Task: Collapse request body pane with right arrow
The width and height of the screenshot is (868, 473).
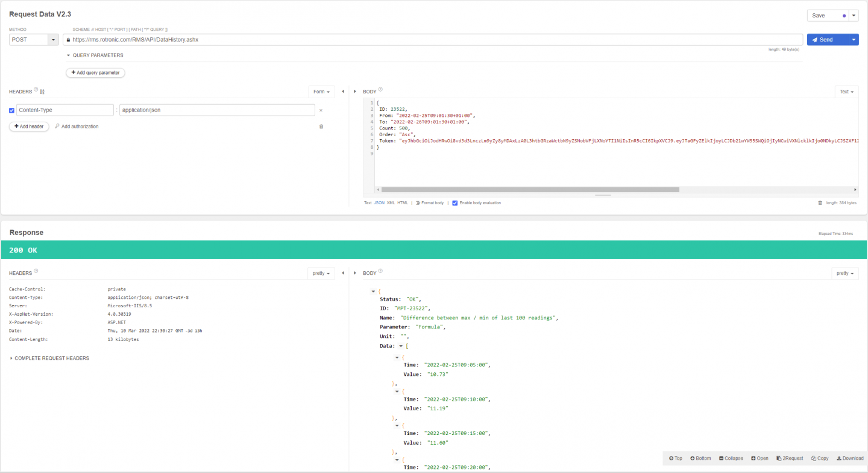Action: click(x=355, y=92)
